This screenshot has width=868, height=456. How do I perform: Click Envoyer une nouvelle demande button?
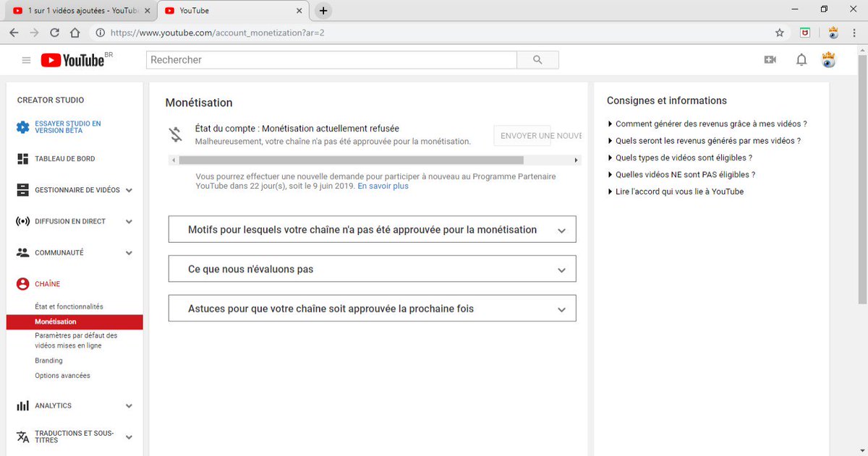click(538, 135)
